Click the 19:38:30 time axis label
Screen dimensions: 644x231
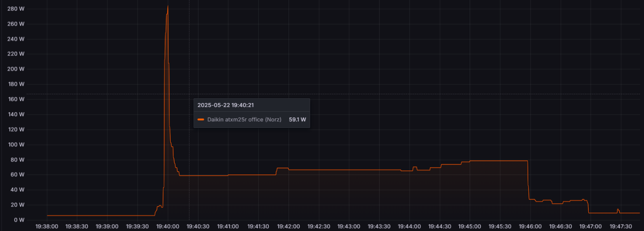point(77,227)
